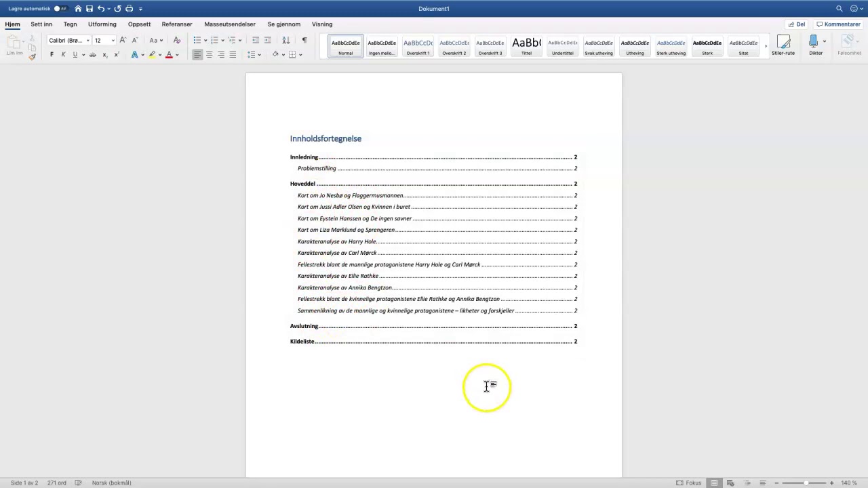Toggle strikethrough formatting
868x488 pixels.
click(x=93, y=55)
